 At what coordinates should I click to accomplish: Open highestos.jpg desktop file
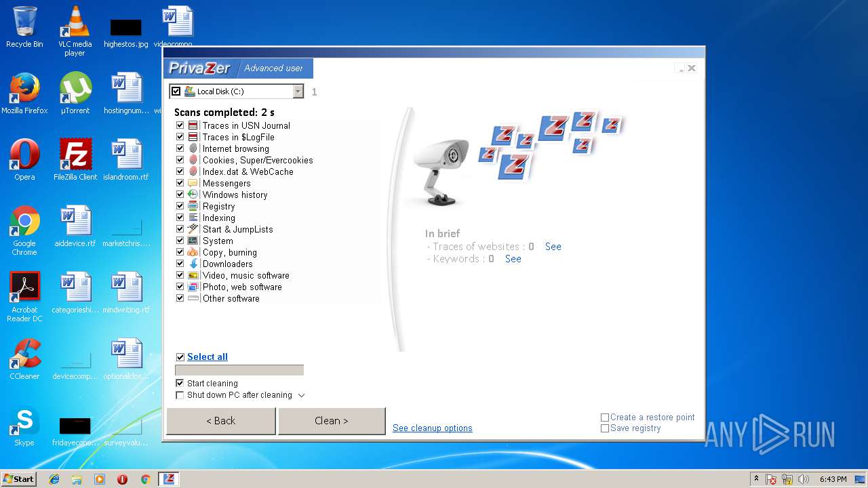click(126, 31)
